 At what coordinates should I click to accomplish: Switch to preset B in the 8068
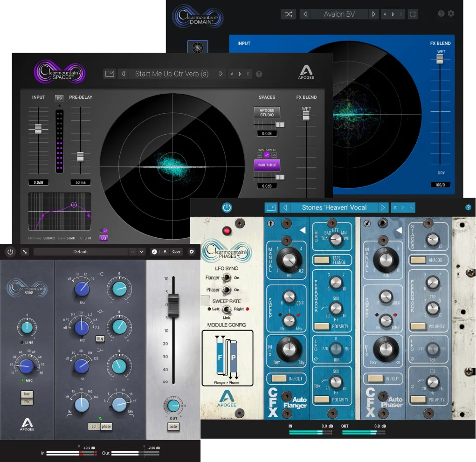tap(165, 252)
